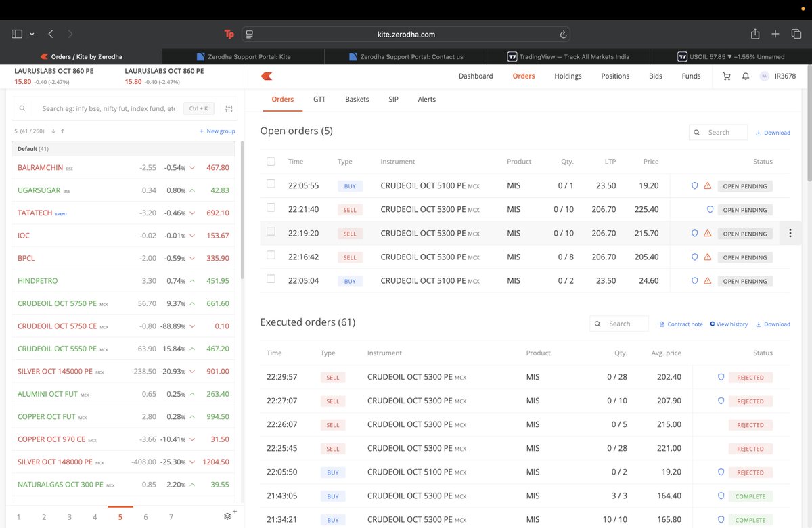Switch to the SIP tab
The height and width of the screenshot is (528, 812).
(393, 100)
